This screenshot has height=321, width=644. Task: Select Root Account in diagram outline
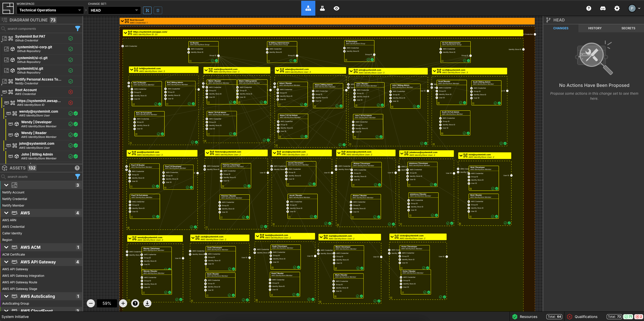tap(41, 92)
